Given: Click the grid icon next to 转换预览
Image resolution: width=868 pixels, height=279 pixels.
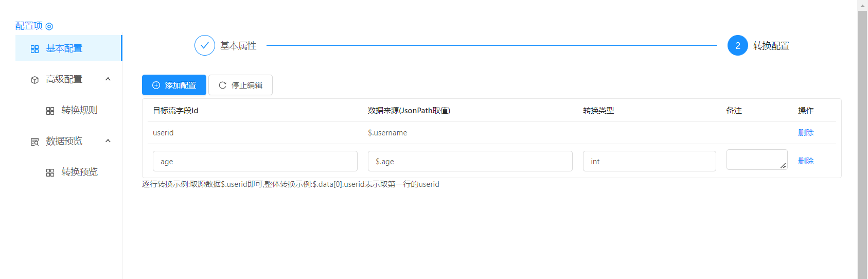Looking at the screenshot, I should [x=50, y=172].
